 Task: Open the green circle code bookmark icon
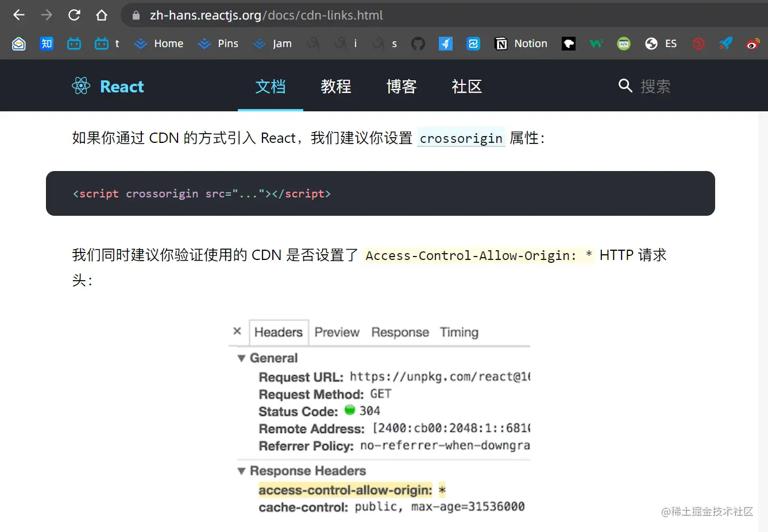pos(624,44)
